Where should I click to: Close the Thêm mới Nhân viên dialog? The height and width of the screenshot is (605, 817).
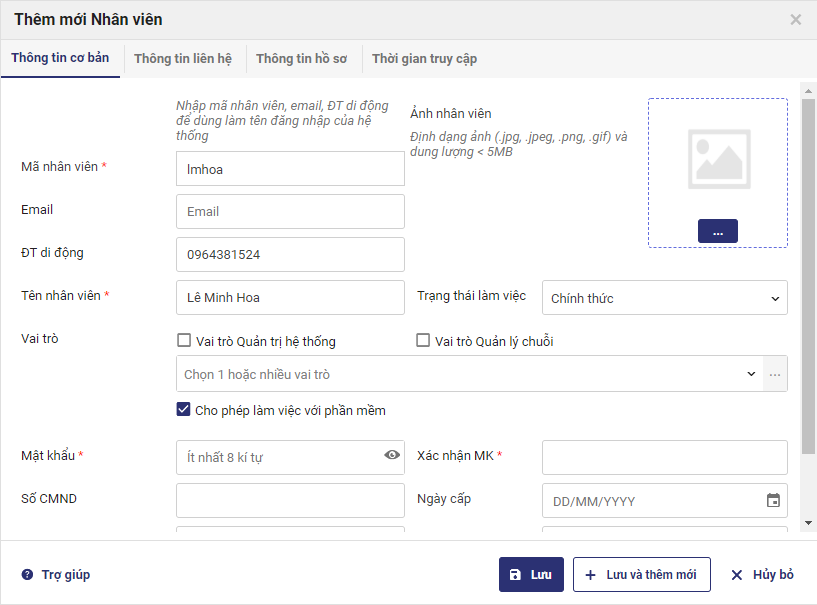click(796, 19)
